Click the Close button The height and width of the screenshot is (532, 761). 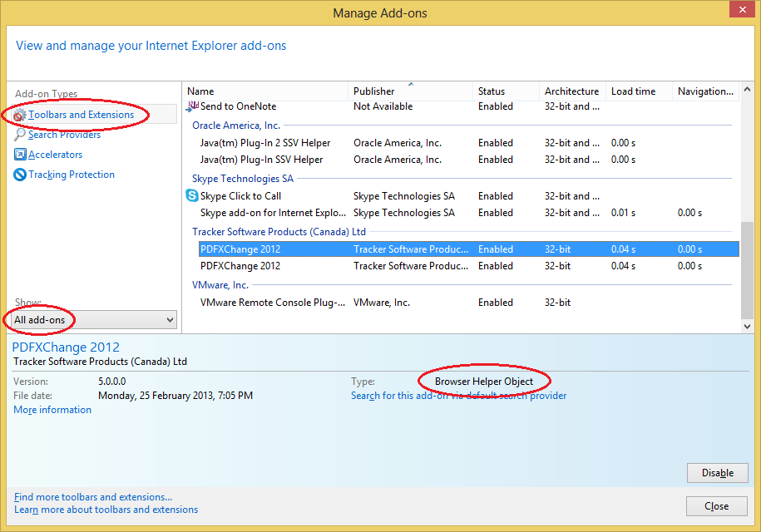pyautogui.click(x=716, y=505)
